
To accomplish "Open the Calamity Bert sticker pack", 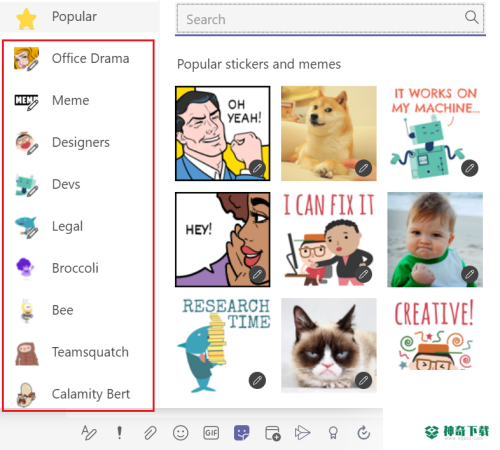I will coord(78,394).
